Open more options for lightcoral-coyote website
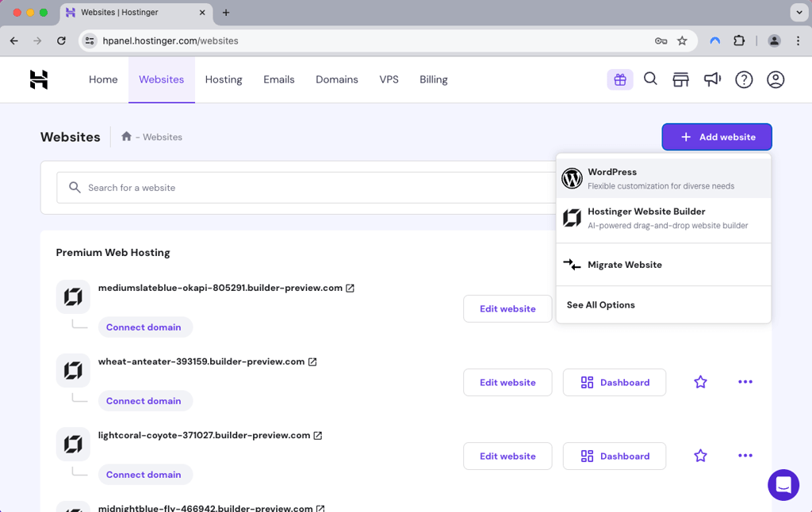 click(745, 456)
